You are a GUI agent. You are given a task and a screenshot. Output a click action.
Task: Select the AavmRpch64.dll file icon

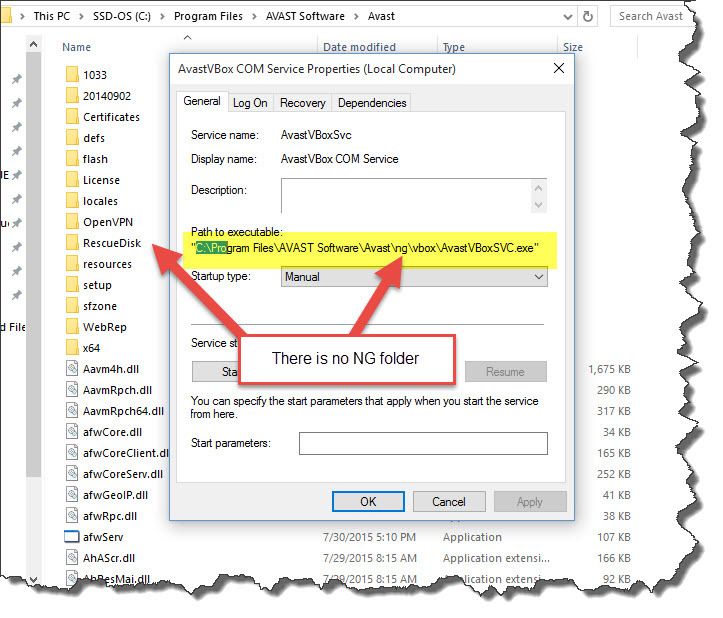[72, 410]
